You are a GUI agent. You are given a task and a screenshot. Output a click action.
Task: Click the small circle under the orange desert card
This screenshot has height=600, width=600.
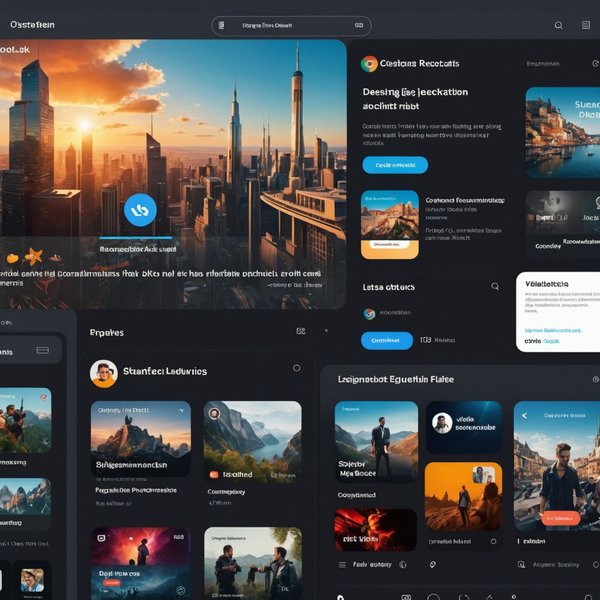coord(493,541)
